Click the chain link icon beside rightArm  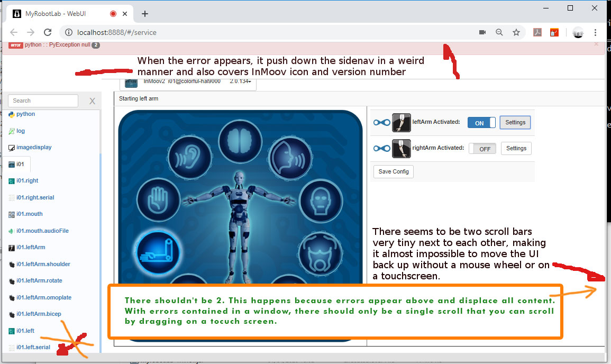point(381,149)
